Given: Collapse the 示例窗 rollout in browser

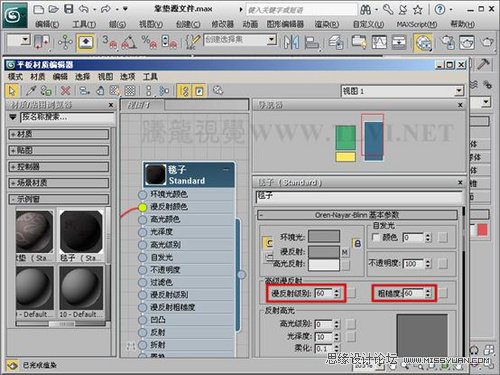Looking at the screenshot, I should pyautogui.click(x=59, y=199).
